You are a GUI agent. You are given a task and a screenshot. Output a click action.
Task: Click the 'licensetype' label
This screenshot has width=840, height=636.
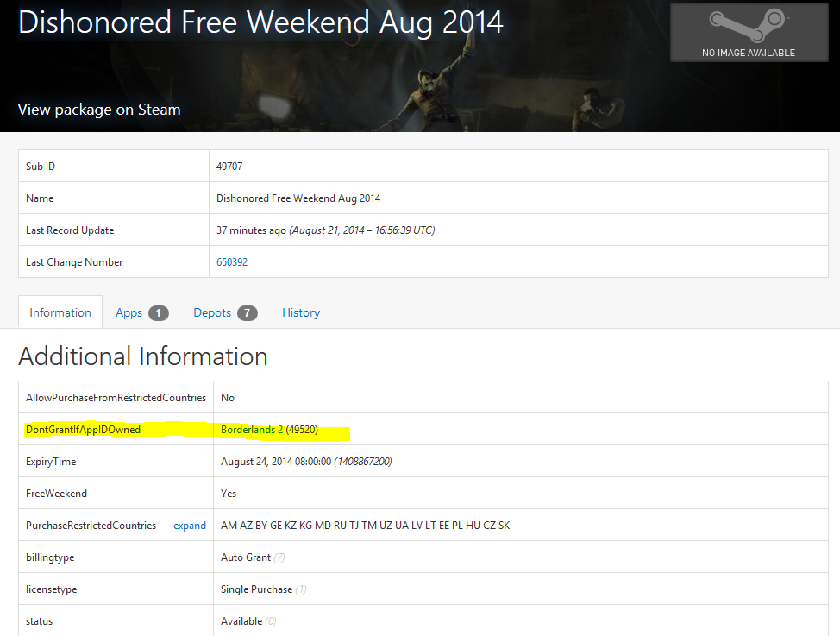point(52,589)
